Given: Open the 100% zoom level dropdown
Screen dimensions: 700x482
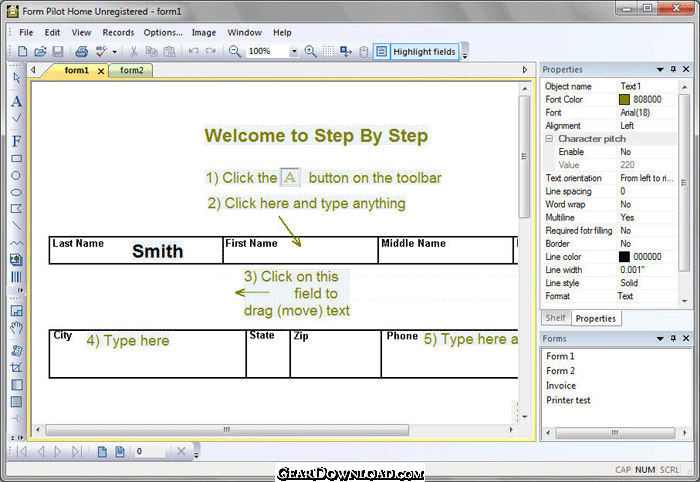Looking at the screenshot, I should pyautogui.click(x=294, y=52).
